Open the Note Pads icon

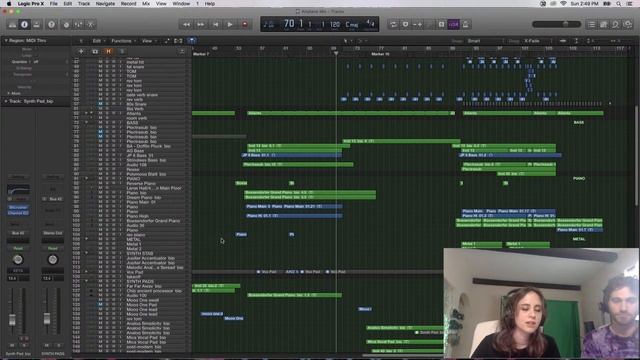pos(604,24)
